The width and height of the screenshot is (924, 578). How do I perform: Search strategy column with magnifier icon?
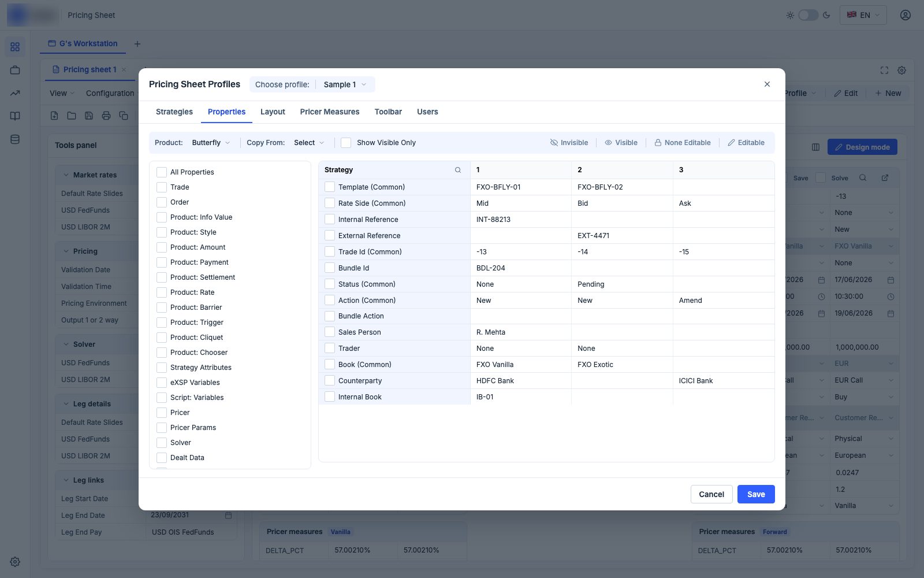pyautogui.click(x=458, y=170)
